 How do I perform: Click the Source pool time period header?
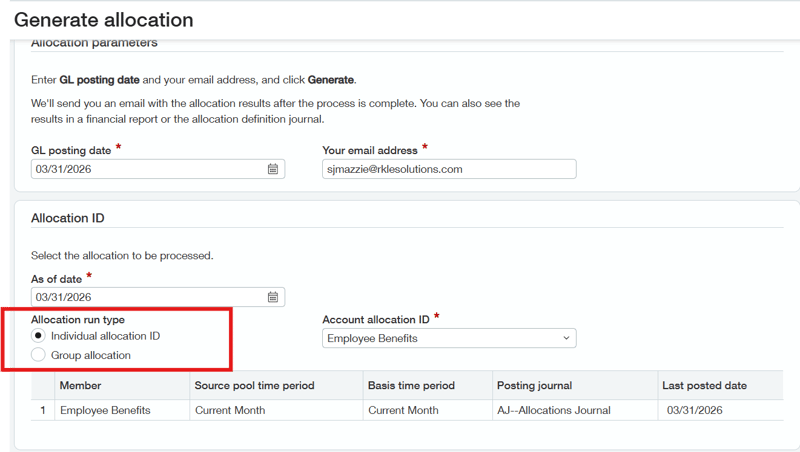[x=255, y=386]
